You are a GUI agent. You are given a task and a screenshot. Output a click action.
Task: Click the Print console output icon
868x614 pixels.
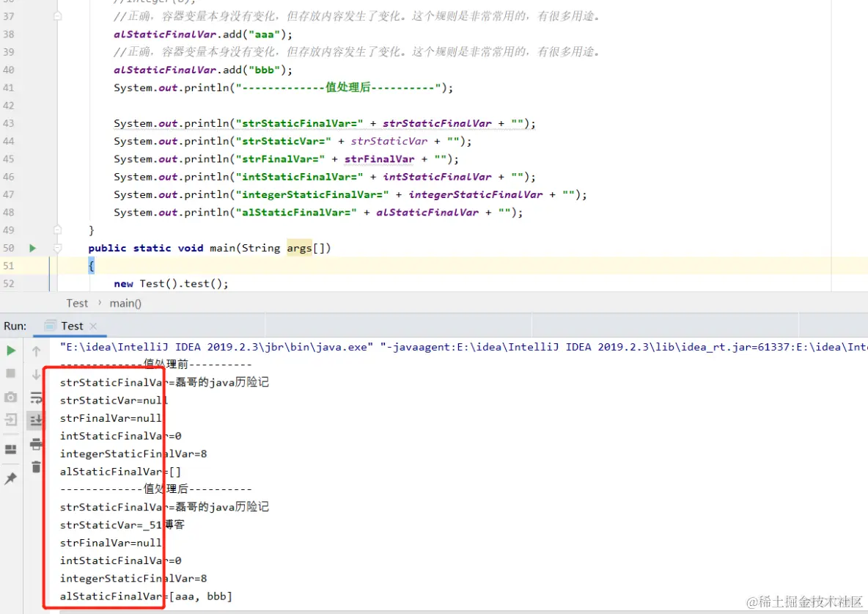pyautogui.click(x=36, y=444)
